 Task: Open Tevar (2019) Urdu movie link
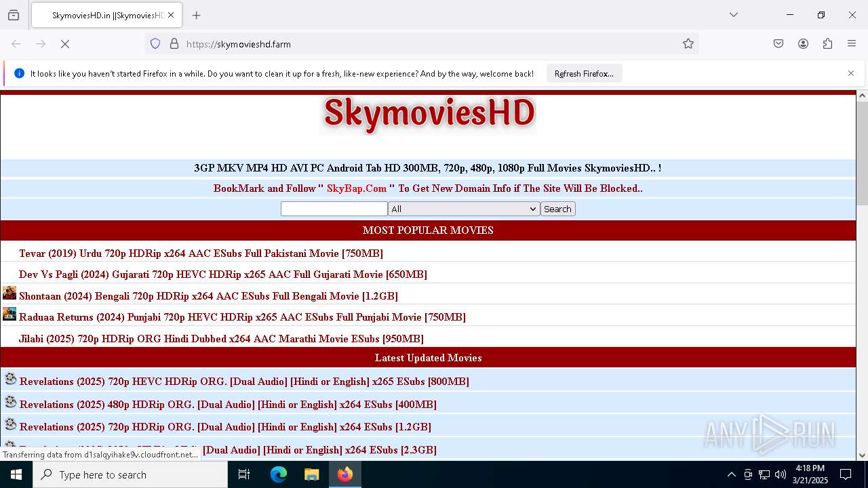201,253
